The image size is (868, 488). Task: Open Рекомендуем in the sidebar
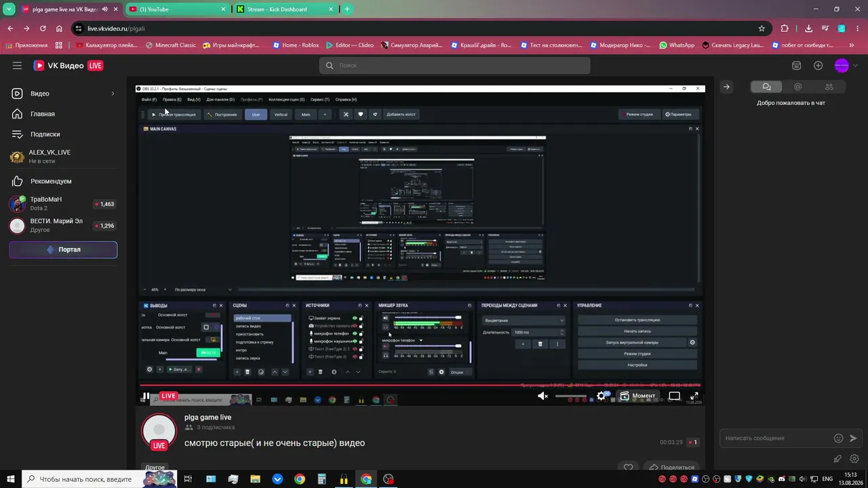pyautogui.click(x=63, y=181)
